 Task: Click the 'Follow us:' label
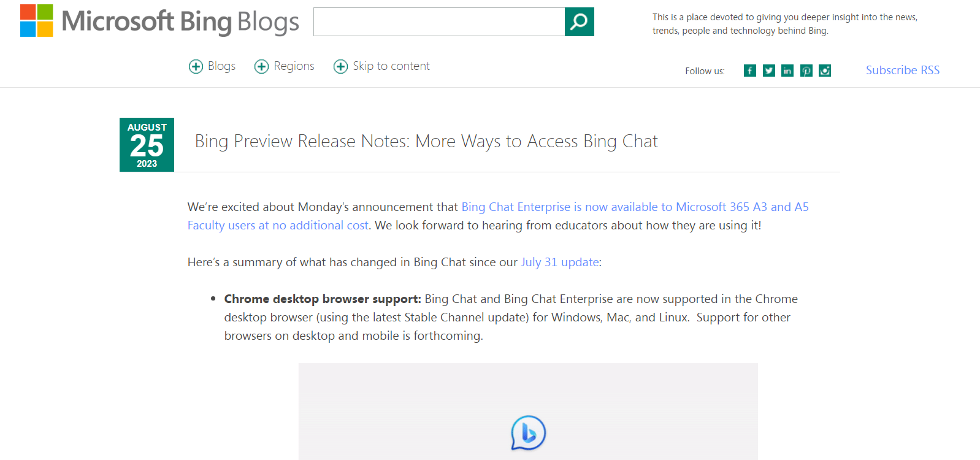(705, 71)
